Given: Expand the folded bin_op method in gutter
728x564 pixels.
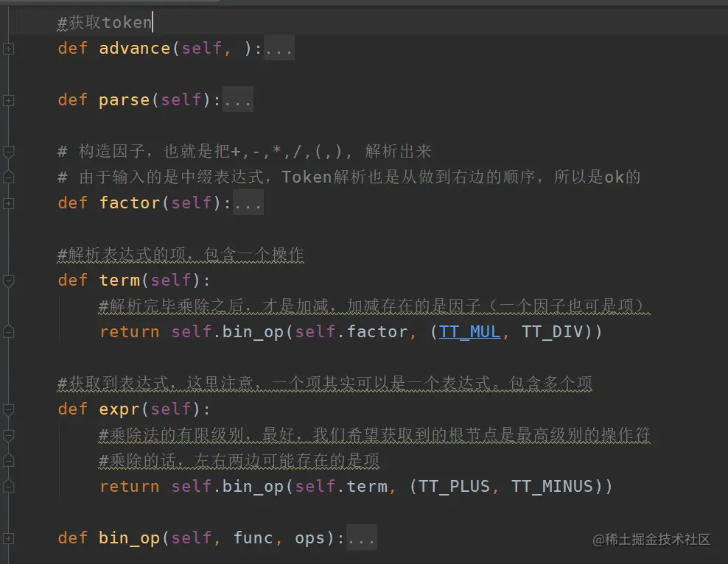Looking at the screenshot, I should point(8,538).
